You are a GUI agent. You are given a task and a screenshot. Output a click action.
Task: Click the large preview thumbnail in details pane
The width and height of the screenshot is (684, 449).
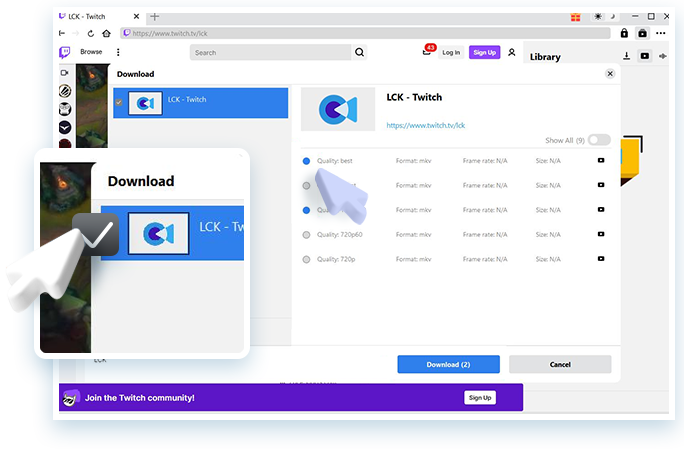(x=338, y=109)
